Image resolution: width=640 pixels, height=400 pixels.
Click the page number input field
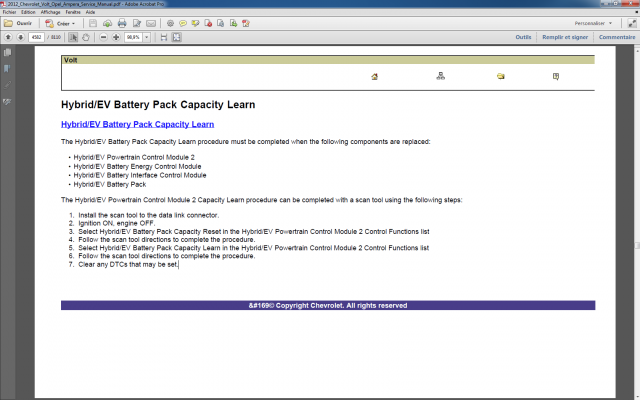click(36, 36)
